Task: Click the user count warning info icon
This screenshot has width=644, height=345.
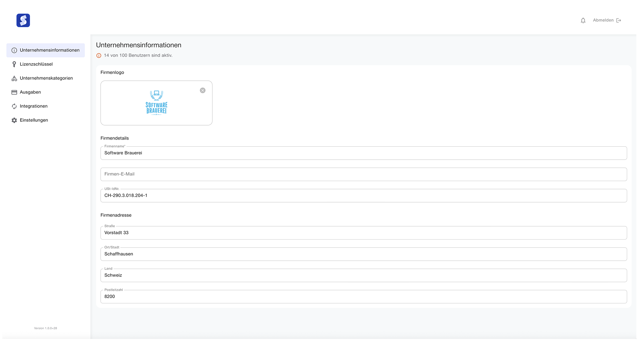Action: (99, 56)
